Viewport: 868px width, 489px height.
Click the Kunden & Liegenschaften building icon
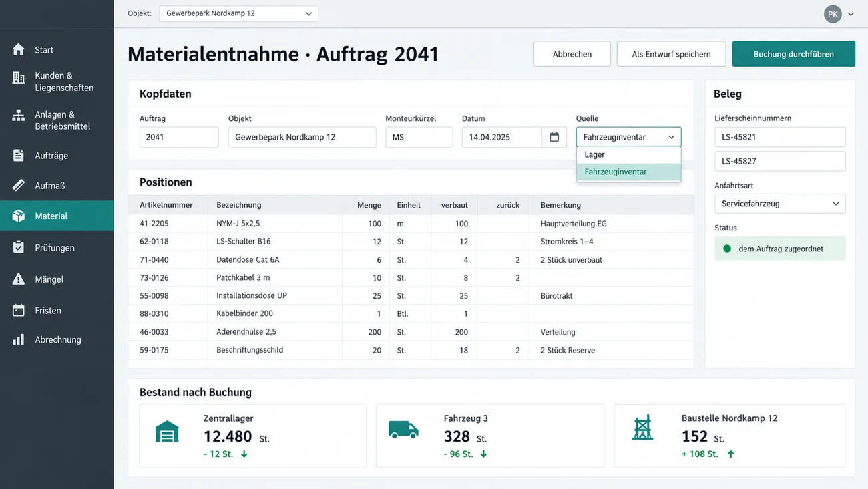pos(19,77)
